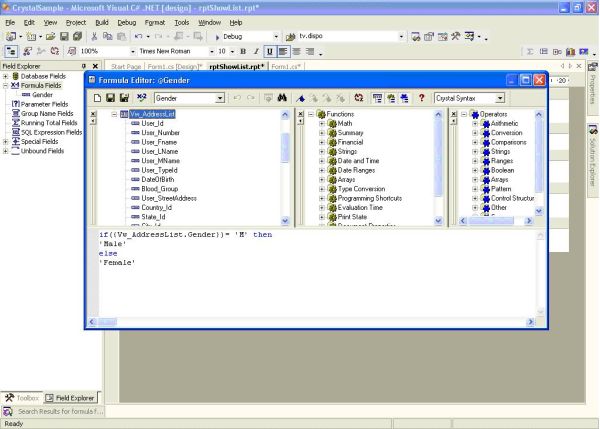The width and height of the screenshot is (600, 429).
Task: Pin the Field Explorer panel with pushpin icon
Action: coord(84,66)
